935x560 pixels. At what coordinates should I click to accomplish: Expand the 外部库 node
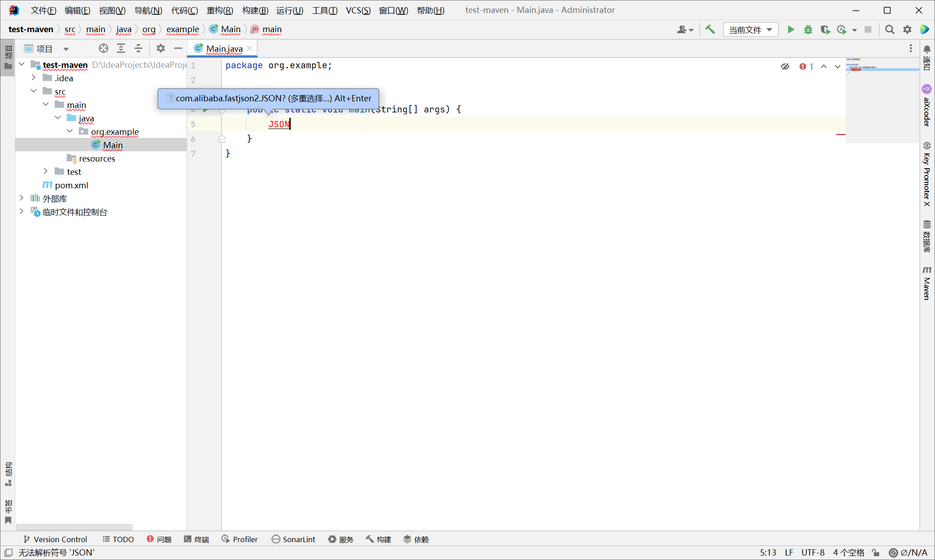coord(21,198)
